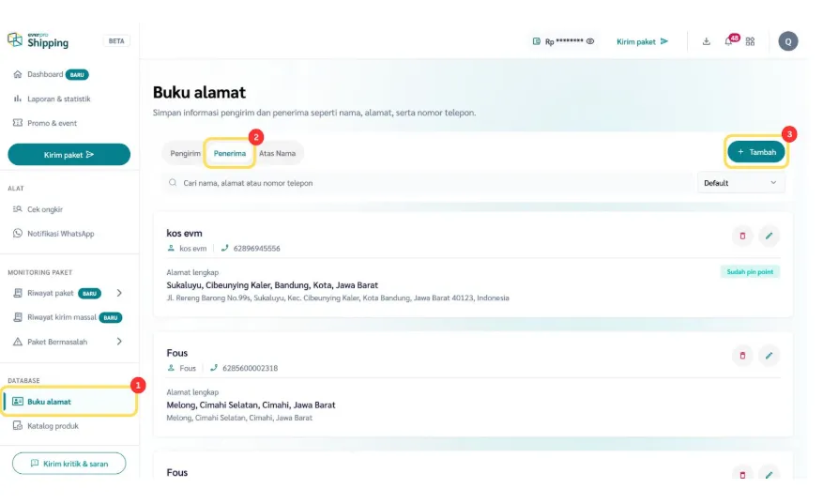Viewport: 823px width, 504px height.
Task: Switch to the Pengirim tab
Action: click(x=185, y=153)
